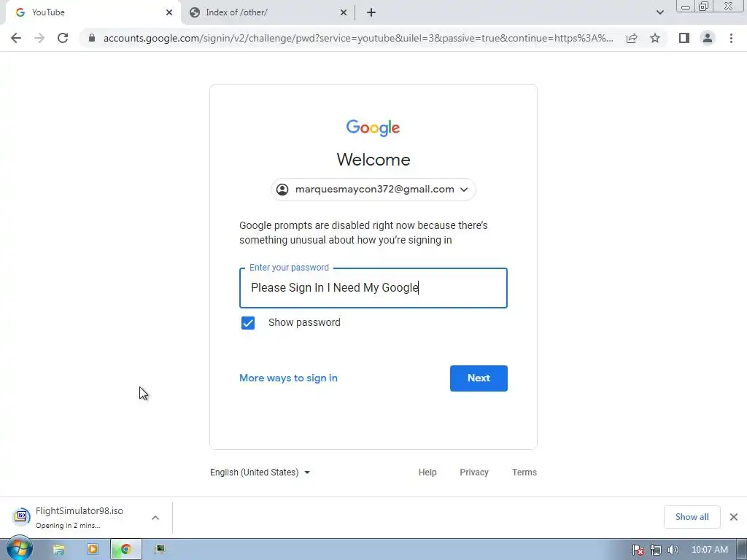
Task: Close the Index of /other/ tab
Action: click(344, 12)
